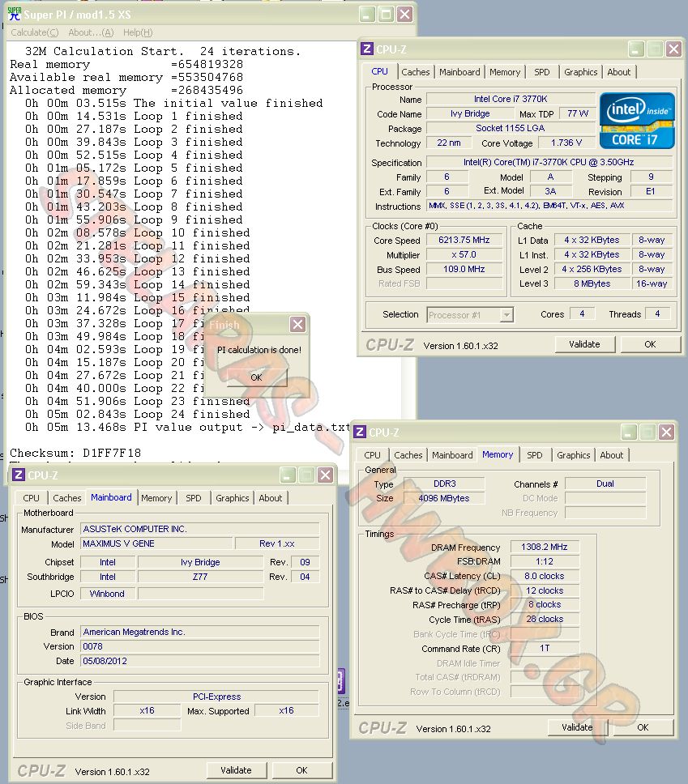
Task: Select SPD tab in Mainboard CPU-Z window
Action: click(193, 498)
